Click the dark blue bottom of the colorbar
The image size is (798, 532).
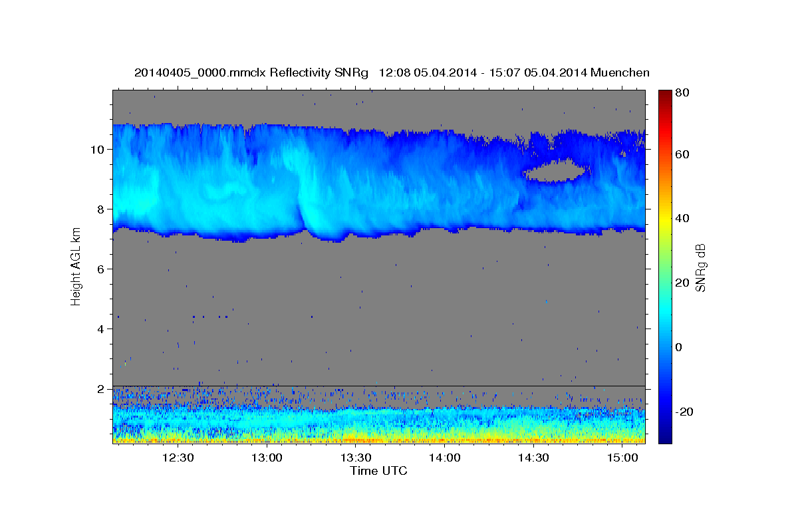pyautogui.click(x=664, y=436)
